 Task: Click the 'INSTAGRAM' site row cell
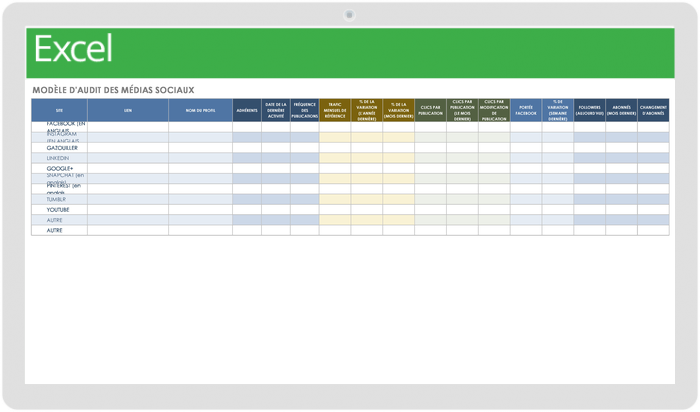click(59, 137)
